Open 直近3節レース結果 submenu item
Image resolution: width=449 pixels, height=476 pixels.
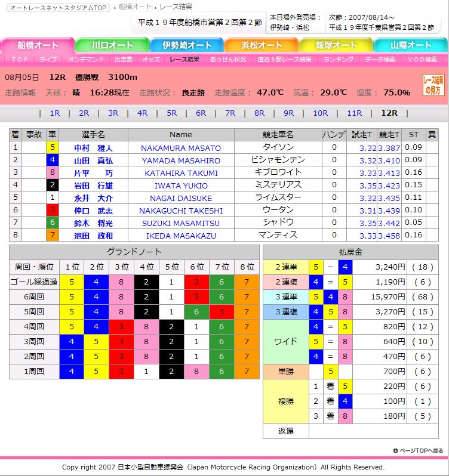pyautogui.click(x=285, y=59)
